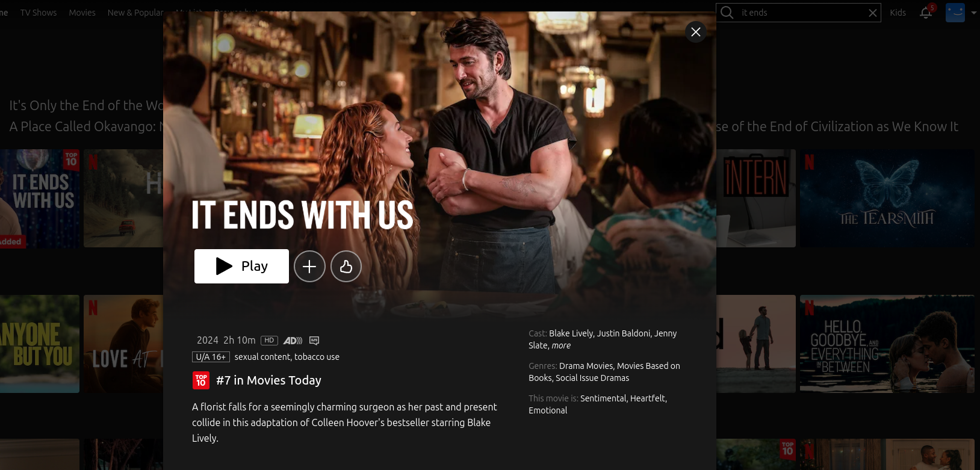This screenshot has width=980, height=470.
Task: Click the subtitles available icon
Action: (x=314, y=341)
